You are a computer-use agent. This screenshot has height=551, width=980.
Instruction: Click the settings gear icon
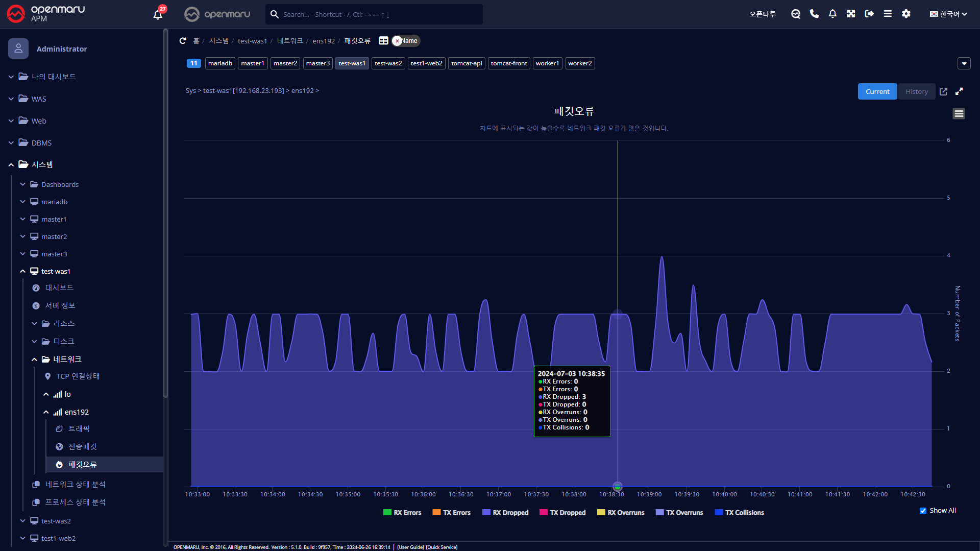(906, 14)
